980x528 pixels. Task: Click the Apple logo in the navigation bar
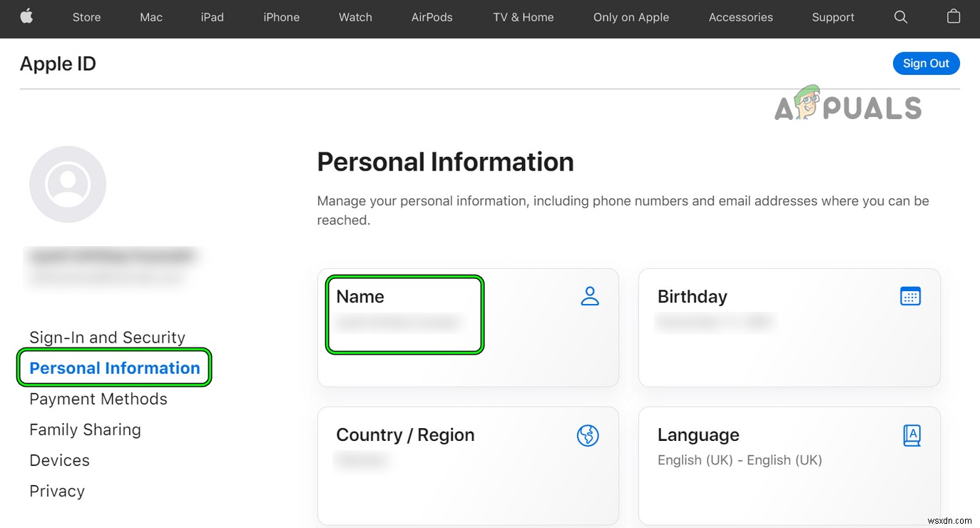[27, 17]
